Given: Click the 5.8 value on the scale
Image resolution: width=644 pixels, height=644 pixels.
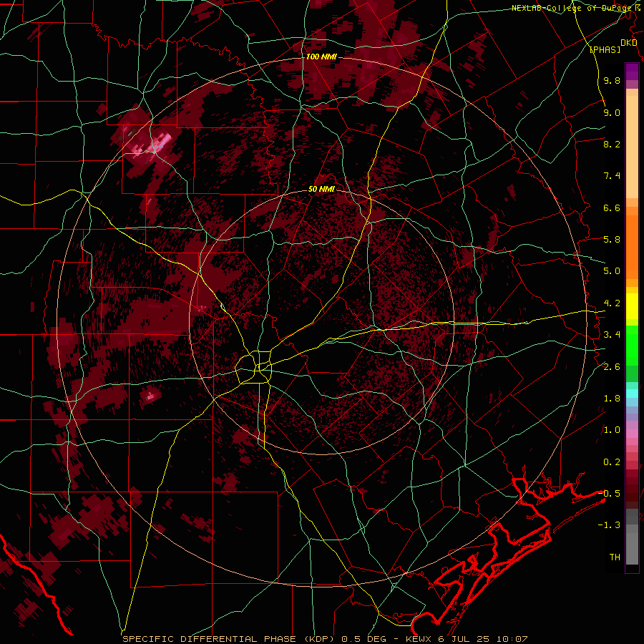Looking at the screenshot, I should coord(612,240).
